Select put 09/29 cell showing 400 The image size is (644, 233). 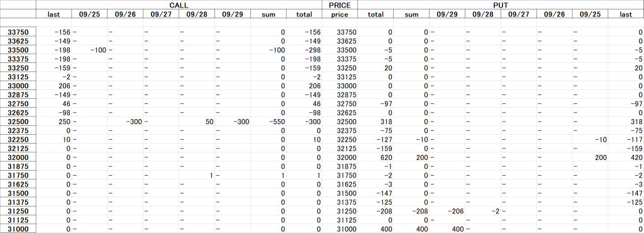click(447, 229)
